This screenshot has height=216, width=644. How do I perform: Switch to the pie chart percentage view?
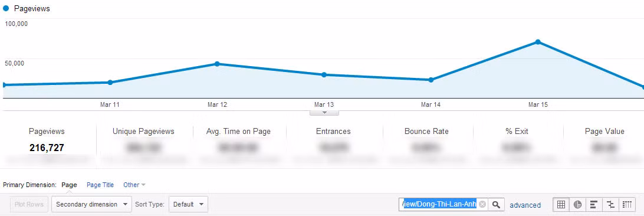point(577,205)
